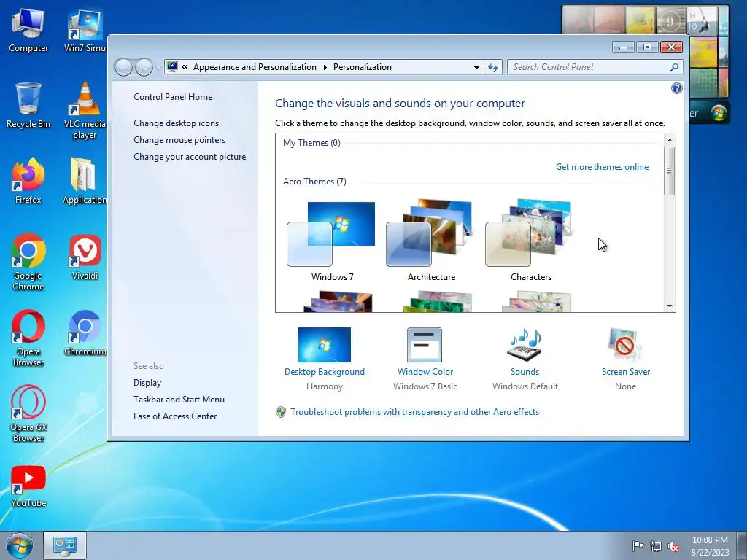Open Screen Saver settings icon

coord(625,345)
